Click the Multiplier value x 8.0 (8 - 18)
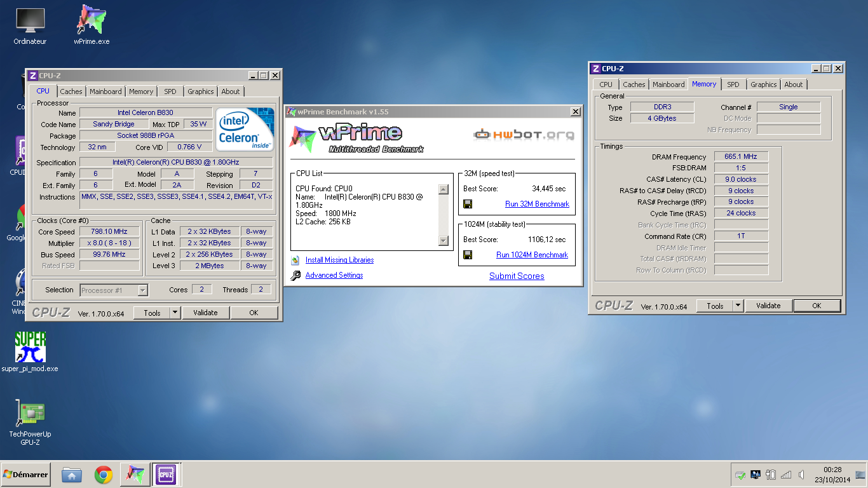Image resolution: width=868 pixels, height=488 pixels. 109,243
